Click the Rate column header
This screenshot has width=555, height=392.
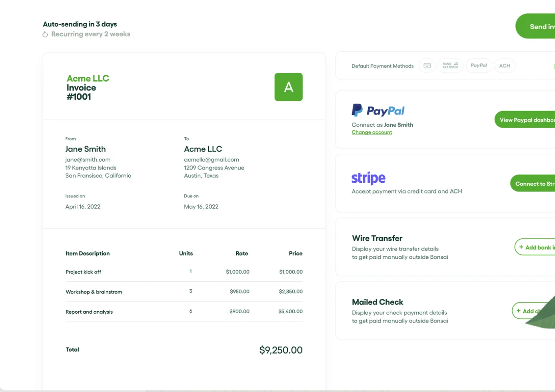pyautogui.click(x=242, y=253)
